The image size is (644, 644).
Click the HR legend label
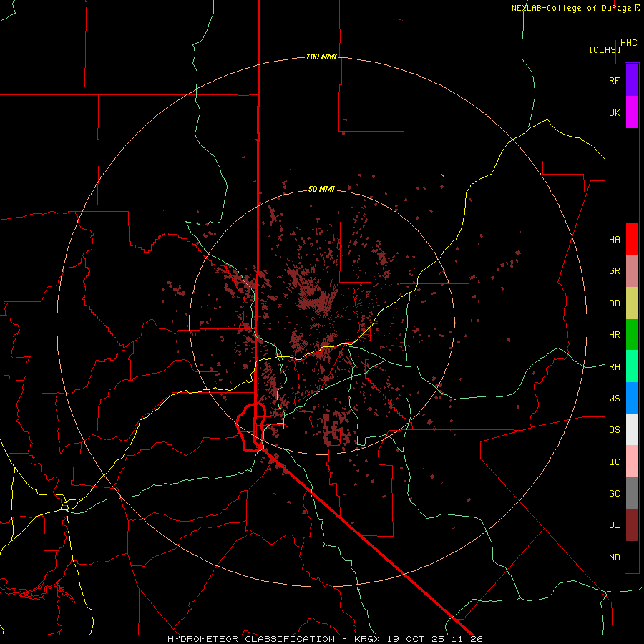tap(614, 335)
